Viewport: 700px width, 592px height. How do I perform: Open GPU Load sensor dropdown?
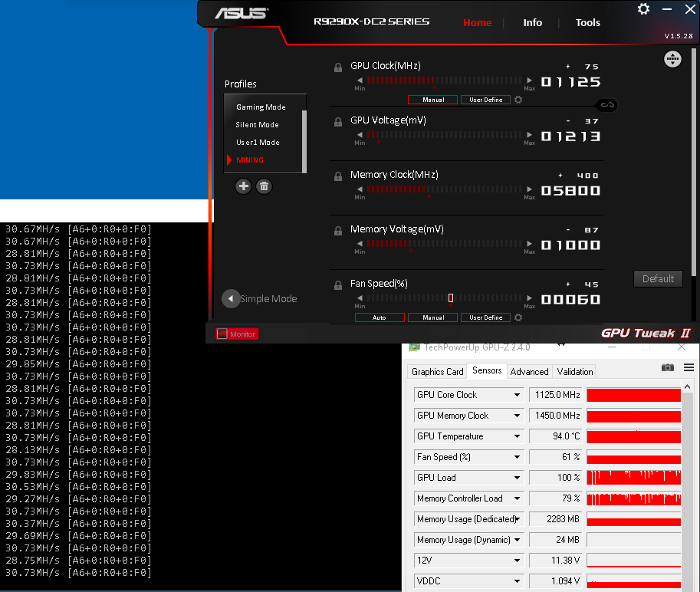[x=517, y=478]
